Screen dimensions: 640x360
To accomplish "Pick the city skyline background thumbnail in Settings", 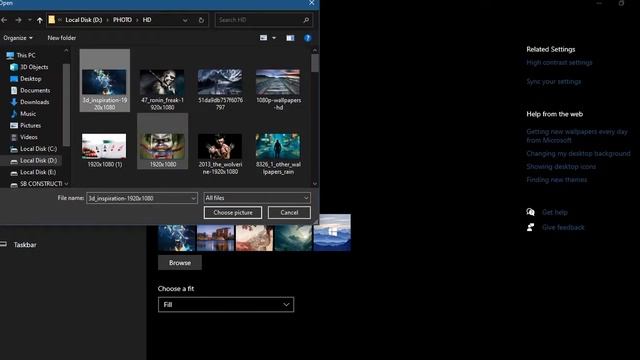I will (216, 238).
